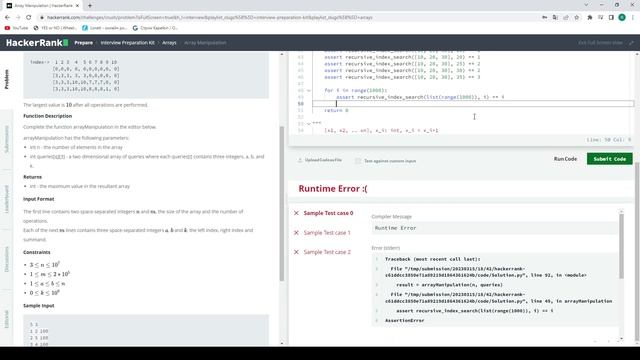Open the YouTube bookmark
Screen dimensions: 640x360
click(x=16, y=28)
